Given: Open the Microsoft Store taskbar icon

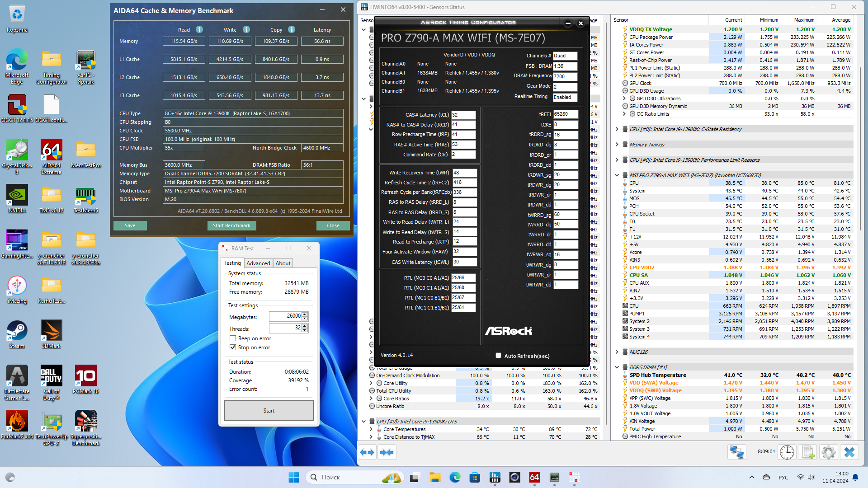Looking at the screenshot, I should click(475, 477).
